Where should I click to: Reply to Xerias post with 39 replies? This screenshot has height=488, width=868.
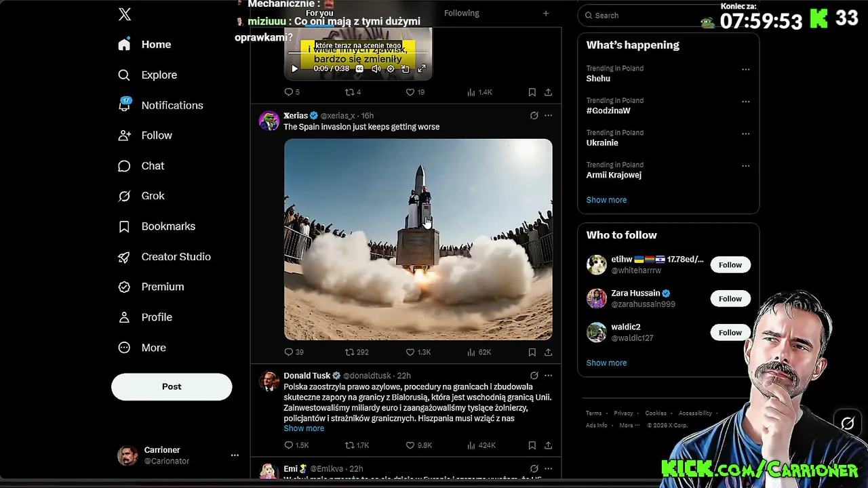294,352
